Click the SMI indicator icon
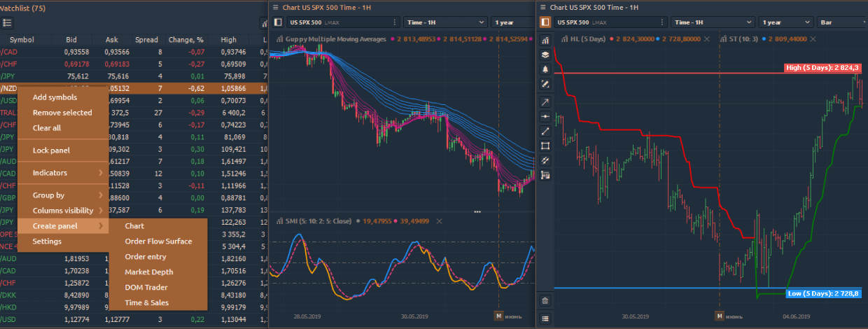 [279, 221]
